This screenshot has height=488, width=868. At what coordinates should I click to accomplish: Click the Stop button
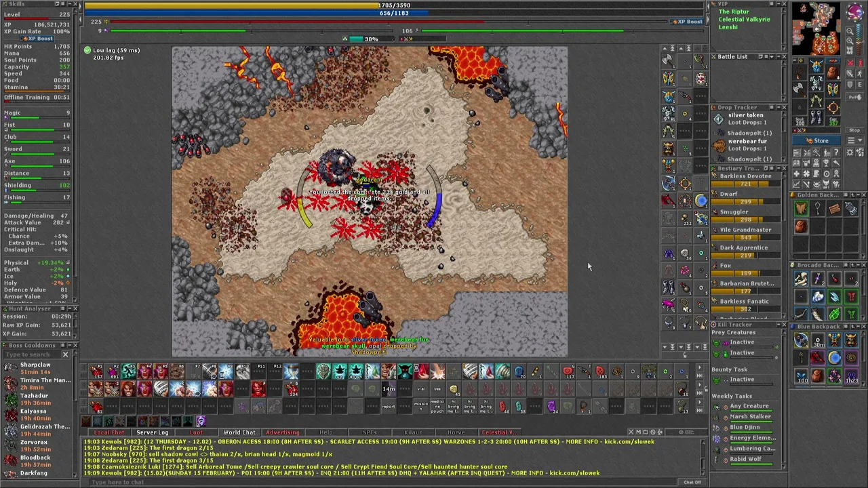pos(854,130)
